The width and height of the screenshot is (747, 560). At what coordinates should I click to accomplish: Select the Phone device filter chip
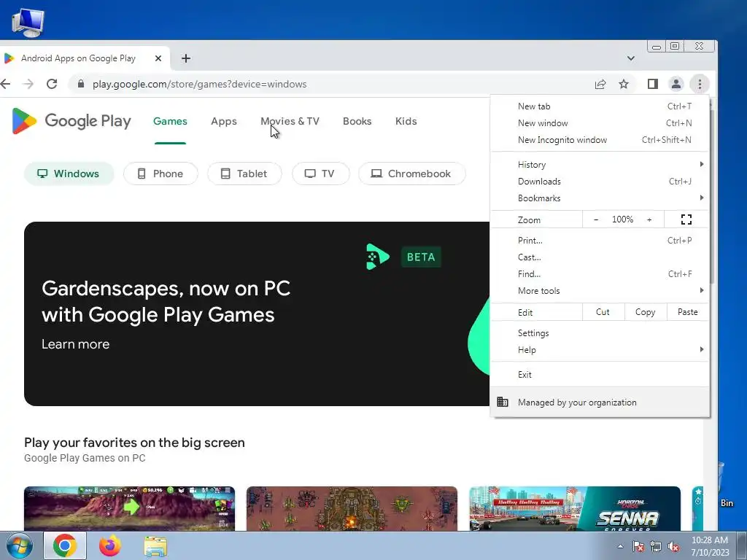[x=160, y=174]
